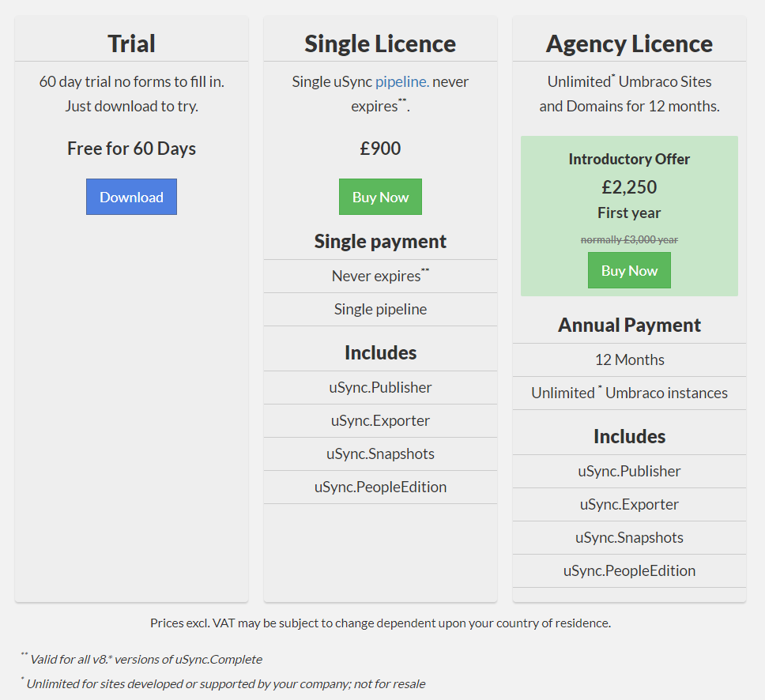
Task: Click the Unlimited Umbraco instances row
Action: 628,393
